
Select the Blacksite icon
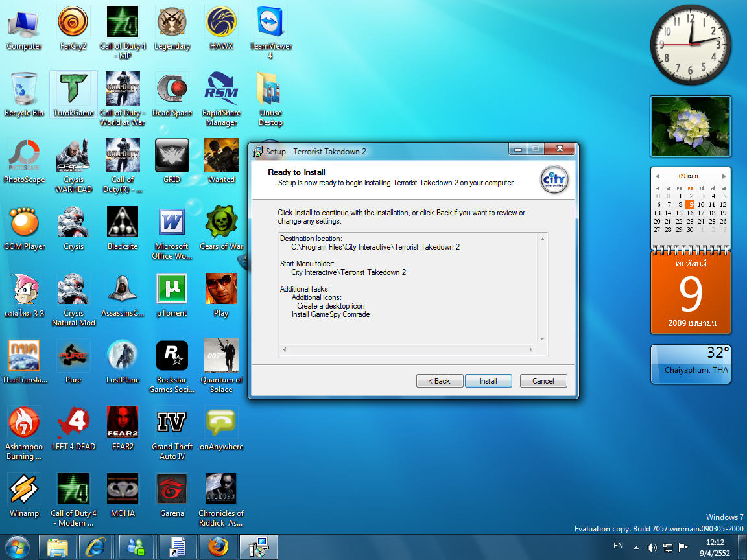tap(123, 229)
